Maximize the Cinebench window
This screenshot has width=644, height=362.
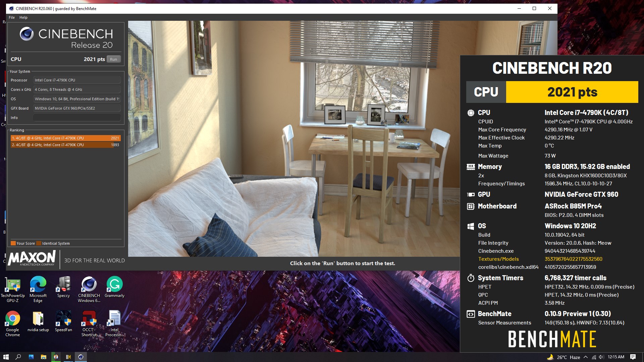(x=534, y=8)
